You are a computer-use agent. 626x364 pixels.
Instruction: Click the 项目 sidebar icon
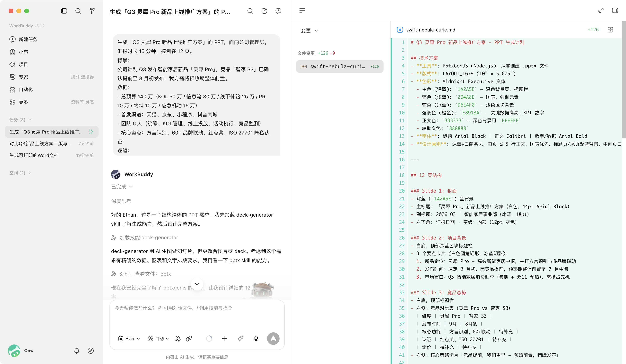pos(13,64)
